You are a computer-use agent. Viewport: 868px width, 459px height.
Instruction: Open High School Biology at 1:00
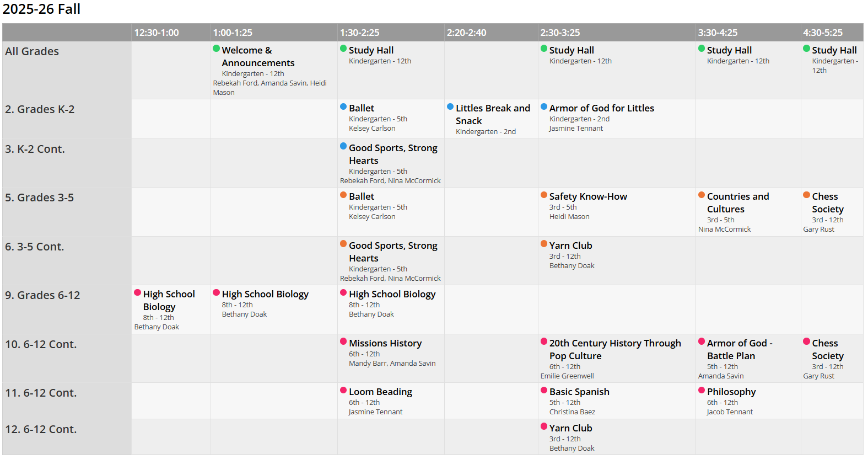pyautogui.click(x=265, y=294)
